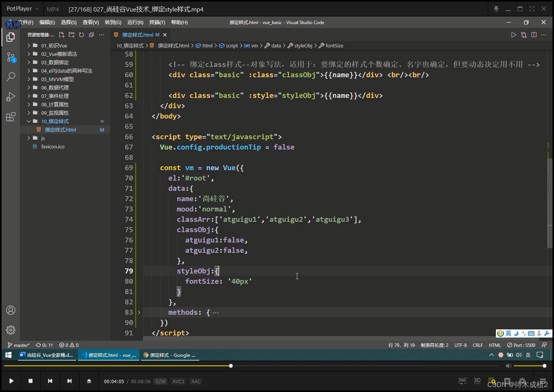The height and width of the screenshot is (392, 554).
Task: Unfold the collapsed methods block at line 83
Action: (139, 312)
